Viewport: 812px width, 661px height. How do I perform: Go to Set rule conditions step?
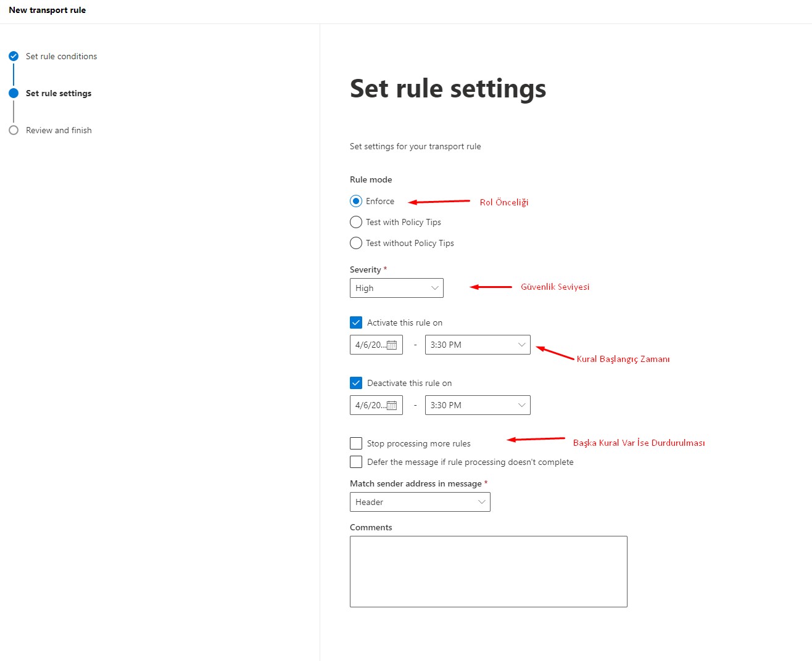pos(61,56)
